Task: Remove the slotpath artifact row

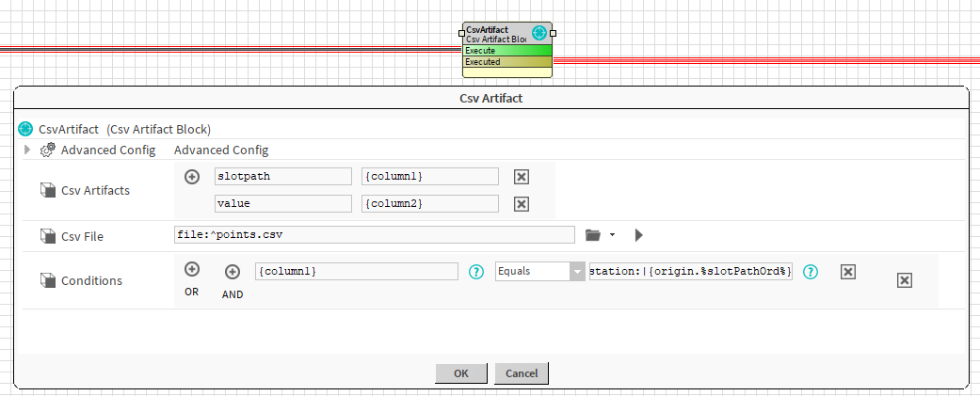Action: 522,177
